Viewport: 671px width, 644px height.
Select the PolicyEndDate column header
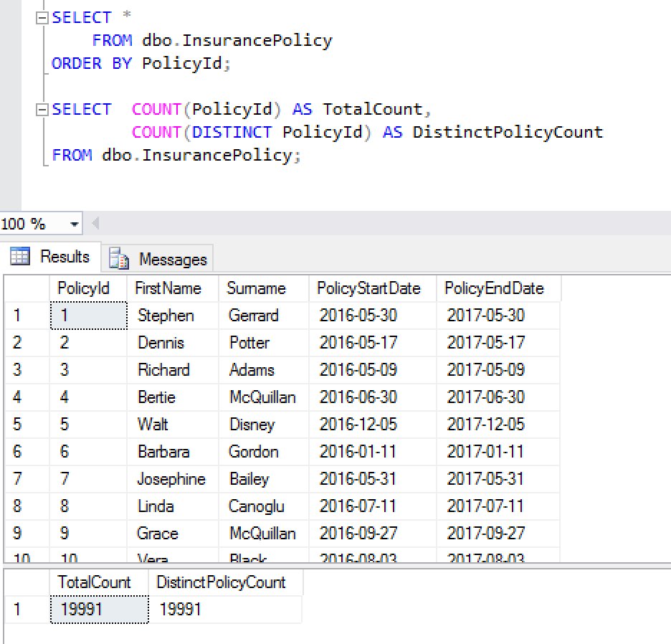(498, 288)
